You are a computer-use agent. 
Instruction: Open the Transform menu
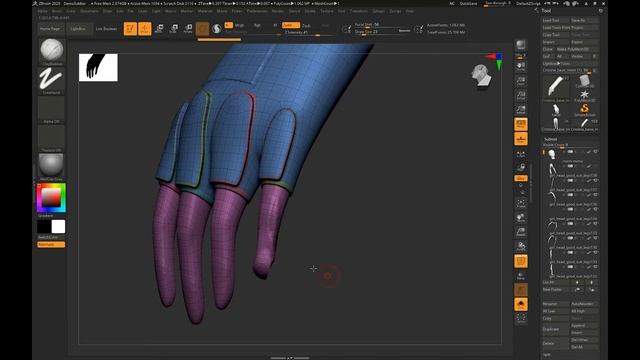coord(359,11)
